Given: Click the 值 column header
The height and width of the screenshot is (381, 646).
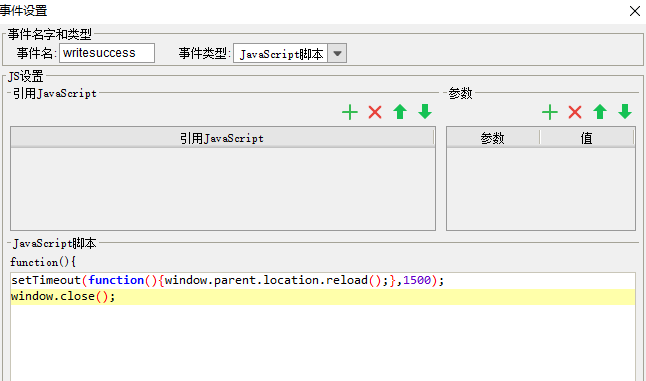Looking at the screenshot, I should click(587, 138).
